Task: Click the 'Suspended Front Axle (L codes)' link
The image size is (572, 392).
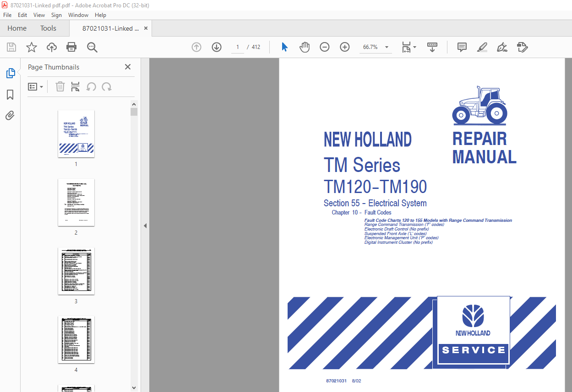Action: [x=395, y=234]
